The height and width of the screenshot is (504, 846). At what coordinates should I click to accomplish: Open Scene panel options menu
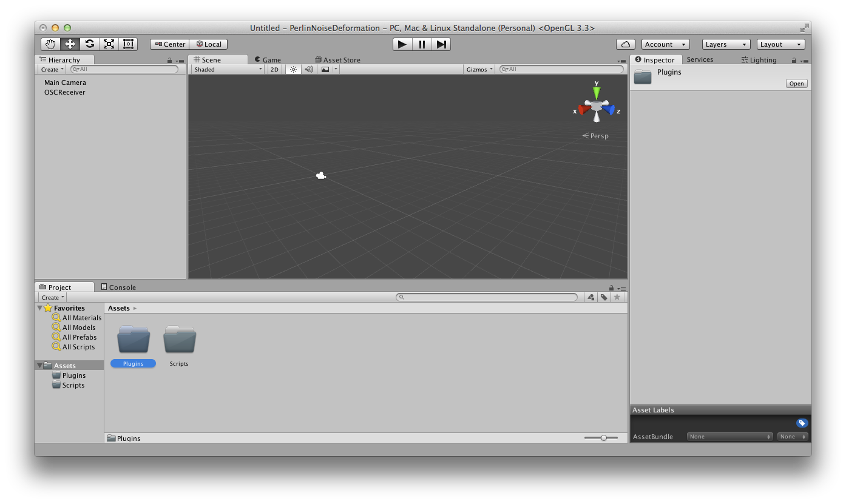(621, 61)
